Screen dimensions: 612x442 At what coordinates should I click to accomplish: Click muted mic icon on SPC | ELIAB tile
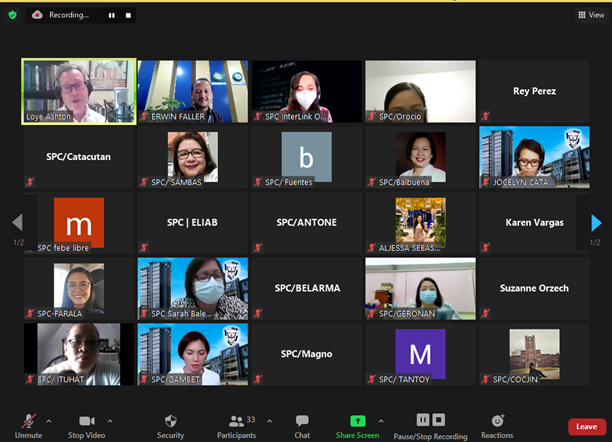coord(144,247)
